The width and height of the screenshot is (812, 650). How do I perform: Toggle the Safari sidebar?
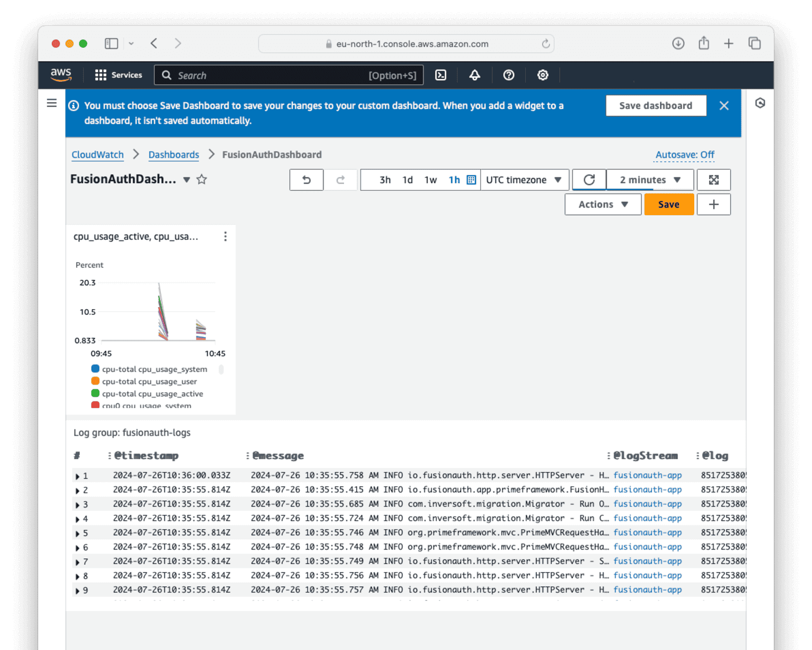click(111, 44)
